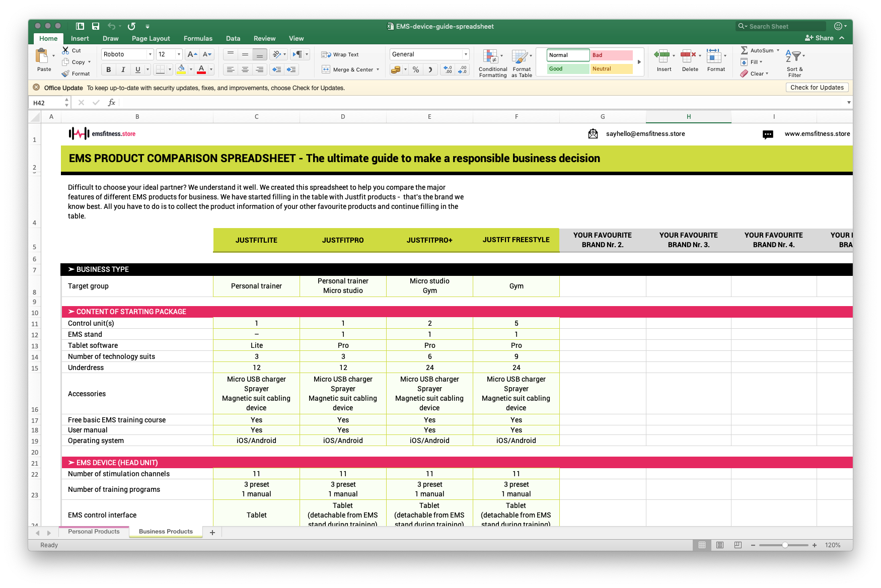This screenshot has height=588, width=881.
Task: Toggle middle vertical alignment
Action: click(245, 54)
